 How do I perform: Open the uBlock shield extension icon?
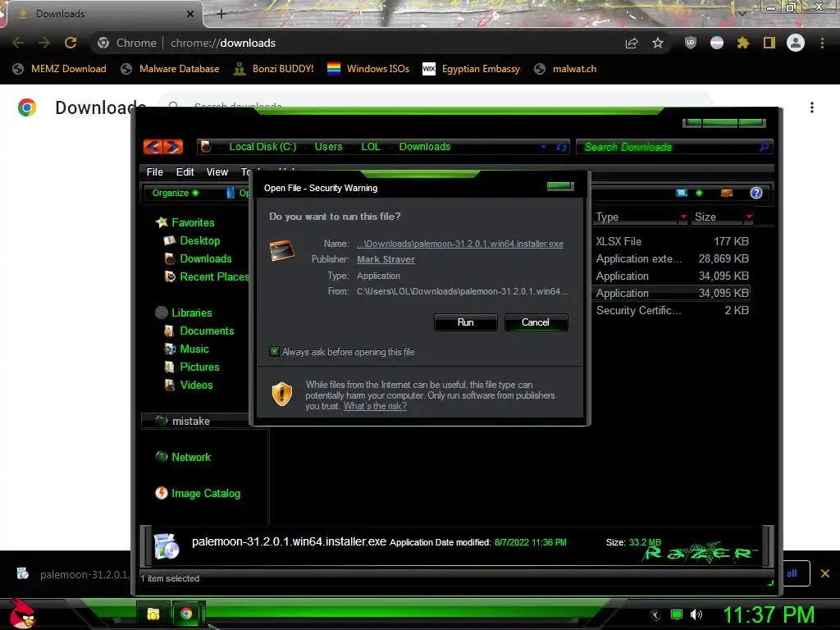691,43
